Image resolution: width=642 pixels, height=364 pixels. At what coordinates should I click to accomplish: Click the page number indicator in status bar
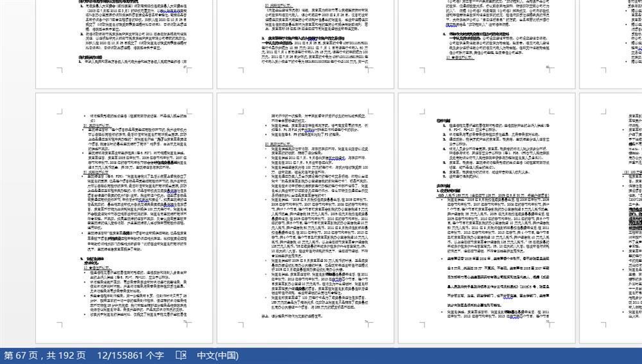point(45,355)
